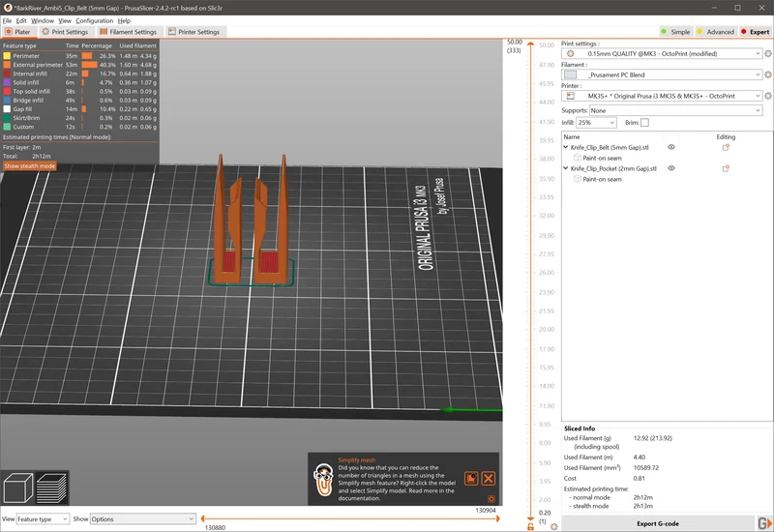774x532 pixels.
Task: Open the Simplify mesh hint documentation icon
Action: [471, 478]
